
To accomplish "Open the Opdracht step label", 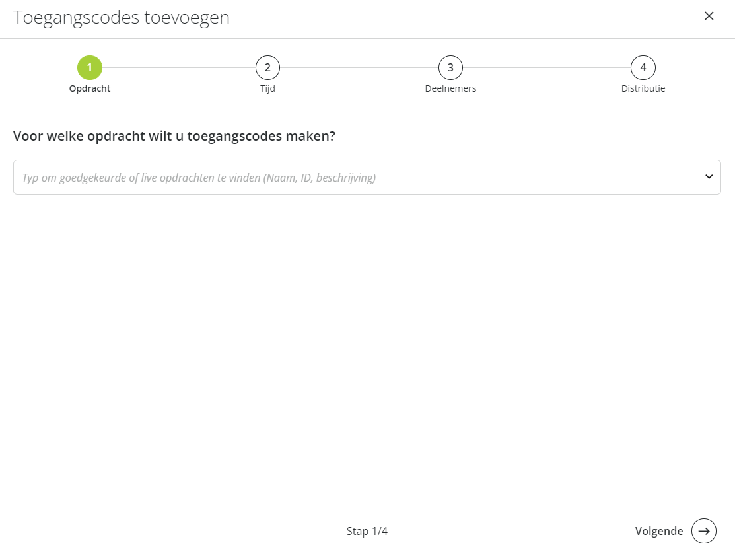I will (90, 88).
